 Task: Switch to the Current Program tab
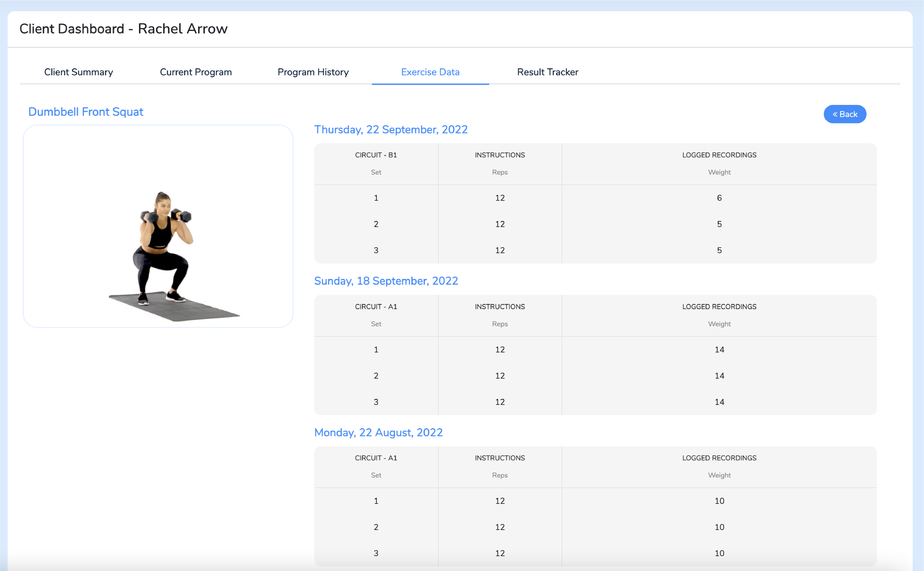coord(196,72)
